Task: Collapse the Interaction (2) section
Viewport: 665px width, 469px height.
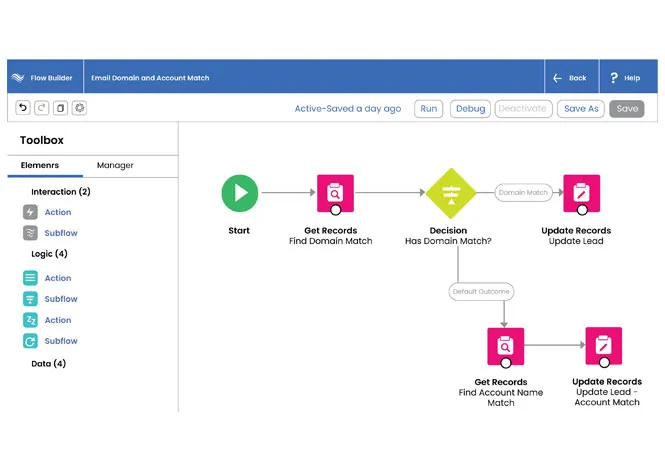Action: click(x=60, y=191)
